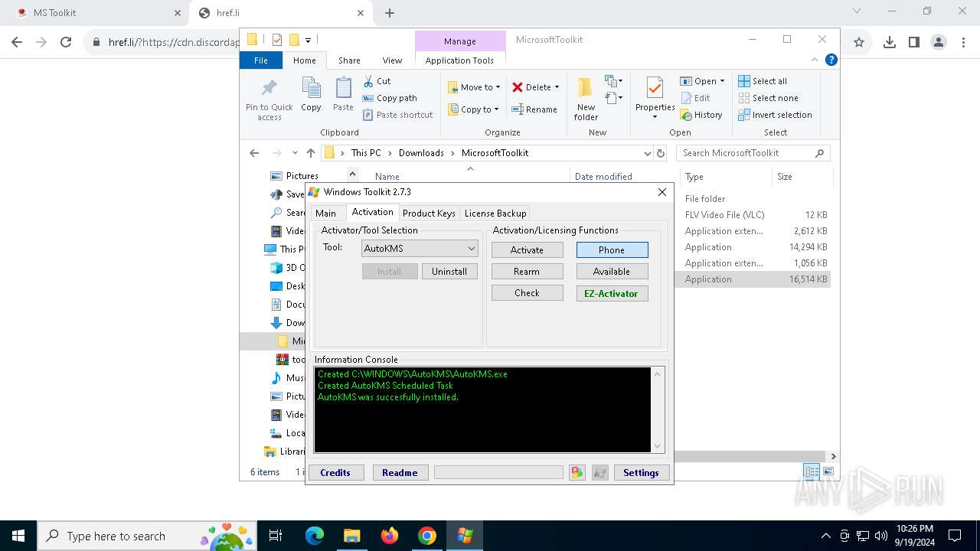
Task: Open Toolkit Settings button
Action: point(641,473)
